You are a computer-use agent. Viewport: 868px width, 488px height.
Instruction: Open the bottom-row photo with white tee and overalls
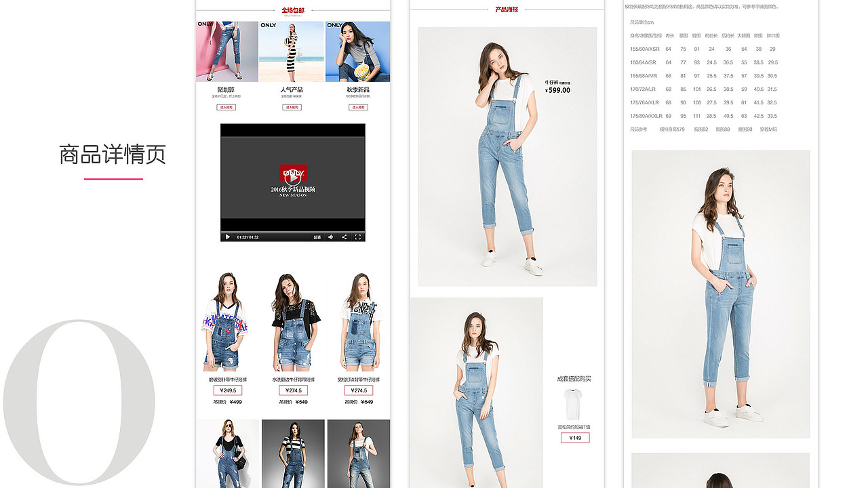point(359,453)
